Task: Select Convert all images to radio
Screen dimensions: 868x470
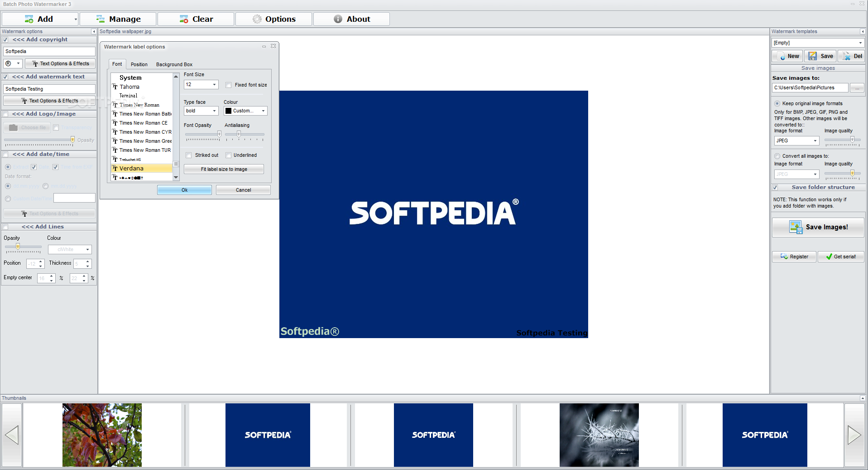Action: 777,156
